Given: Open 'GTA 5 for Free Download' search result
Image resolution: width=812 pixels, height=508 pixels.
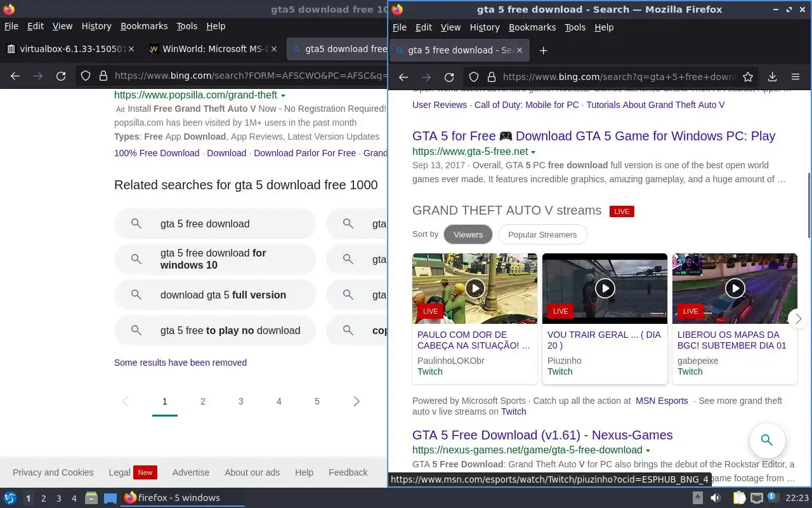Looking at the screenshot, I should pyautogui.click(x=594, y=136).
